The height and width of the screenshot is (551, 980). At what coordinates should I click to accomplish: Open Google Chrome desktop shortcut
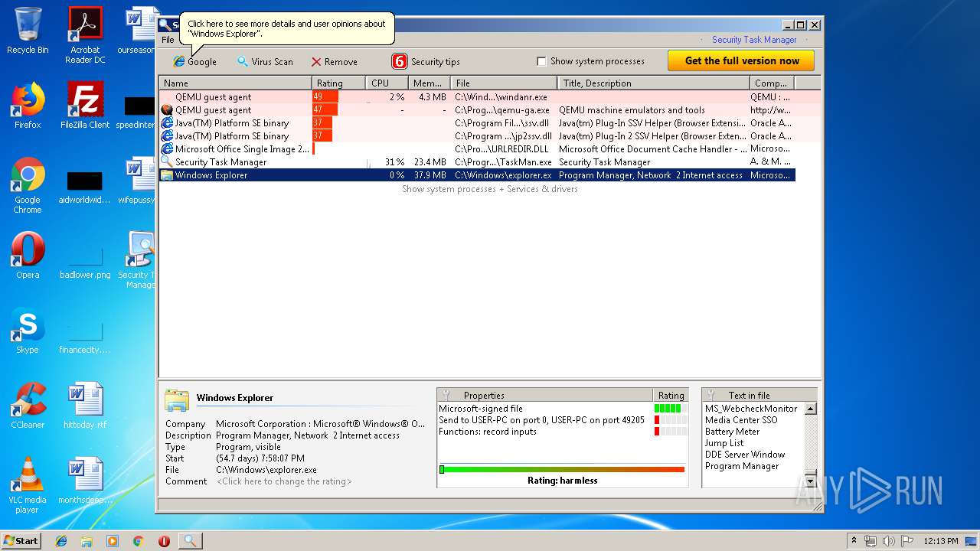pyautogui.click(x=28, y=185)
